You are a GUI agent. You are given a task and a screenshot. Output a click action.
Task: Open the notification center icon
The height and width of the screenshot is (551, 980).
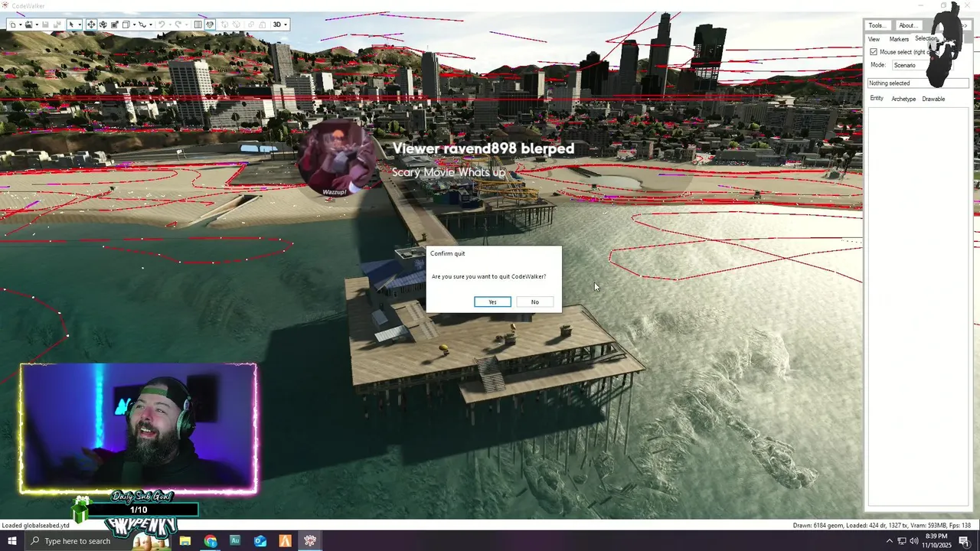click(x=964, y=541)
